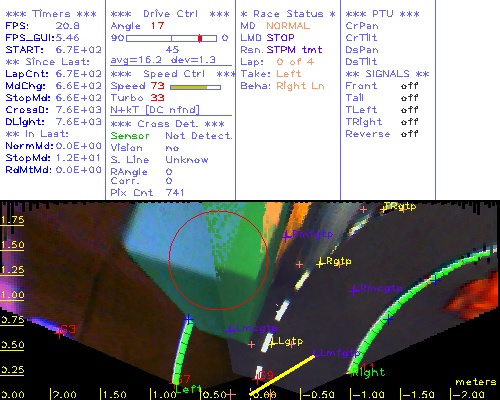Click the N+kT [DC nfnd] label

(155, 110)
